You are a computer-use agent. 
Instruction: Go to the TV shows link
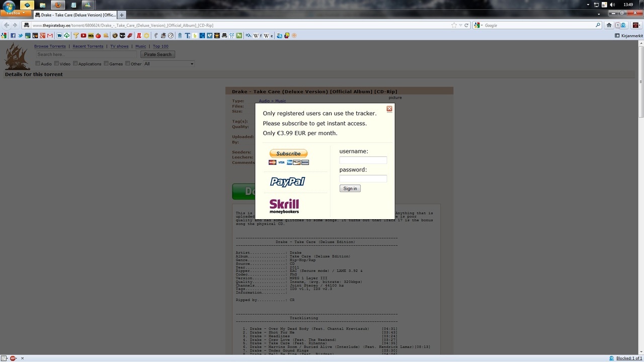point(119,46)
